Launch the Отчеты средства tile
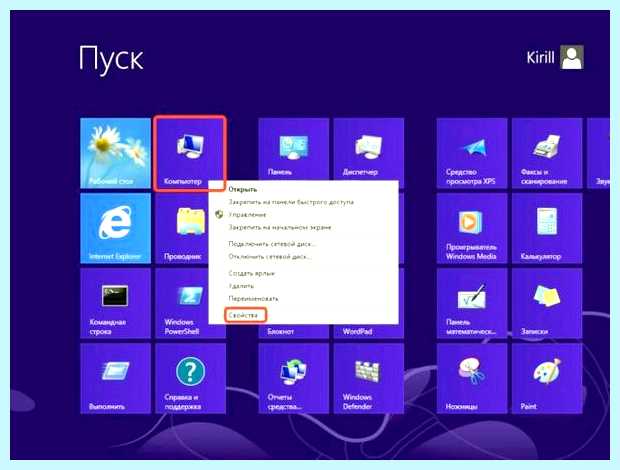 click(x=293, y=378)
